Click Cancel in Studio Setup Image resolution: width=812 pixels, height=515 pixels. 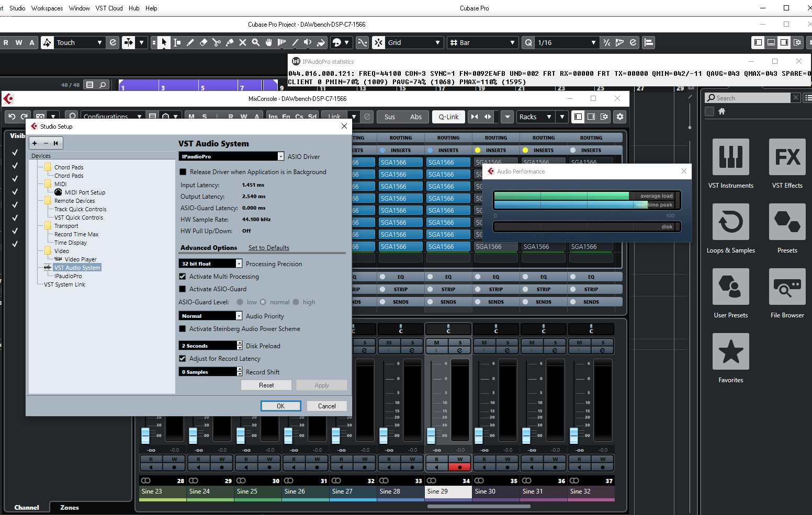tap(327, 406)
